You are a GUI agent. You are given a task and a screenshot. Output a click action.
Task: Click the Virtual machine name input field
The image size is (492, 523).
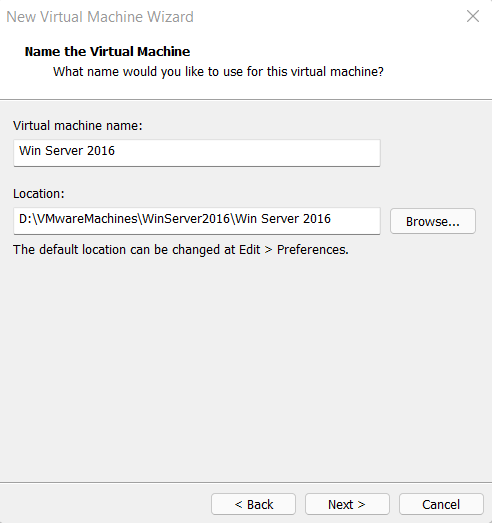(197, 153)
